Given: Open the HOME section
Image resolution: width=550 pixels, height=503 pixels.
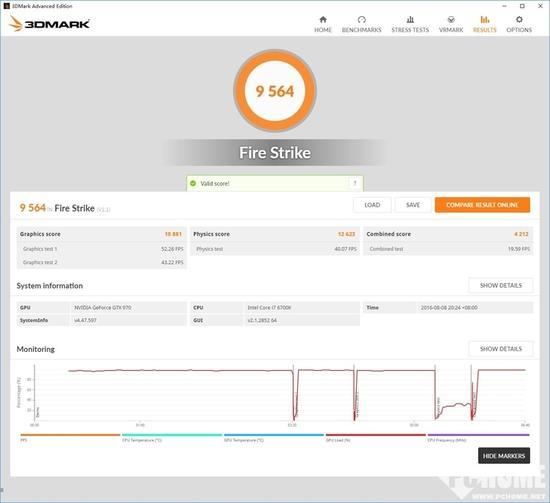Looking at the screenshot, I should 323,25.
